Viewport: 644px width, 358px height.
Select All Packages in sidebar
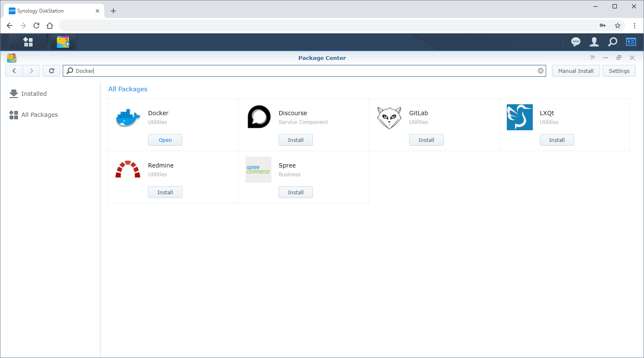point(39,115)
